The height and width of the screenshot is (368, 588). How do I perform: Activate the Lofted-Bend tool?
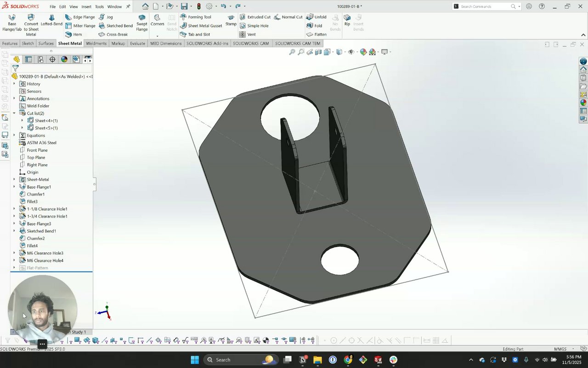(51, 21)
